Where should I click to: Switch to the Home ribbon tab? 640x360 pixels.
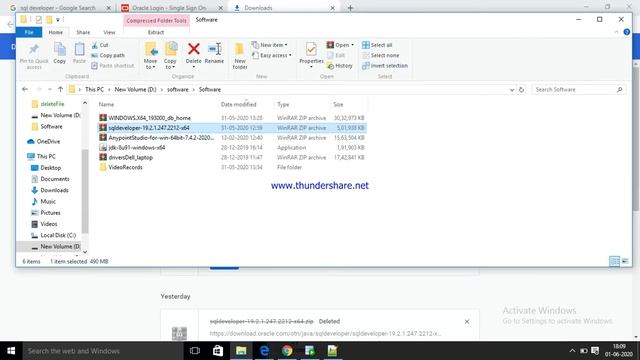pos(56,32)
